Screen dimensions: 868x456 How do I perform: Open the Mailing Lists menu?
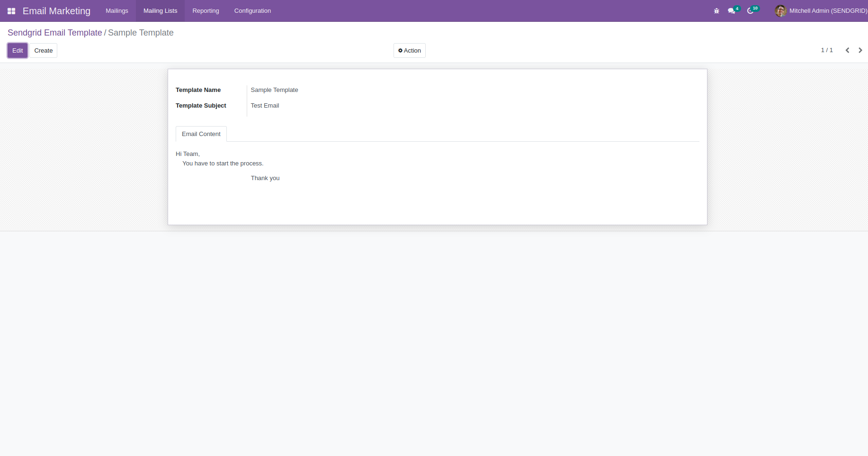(161, 11)
